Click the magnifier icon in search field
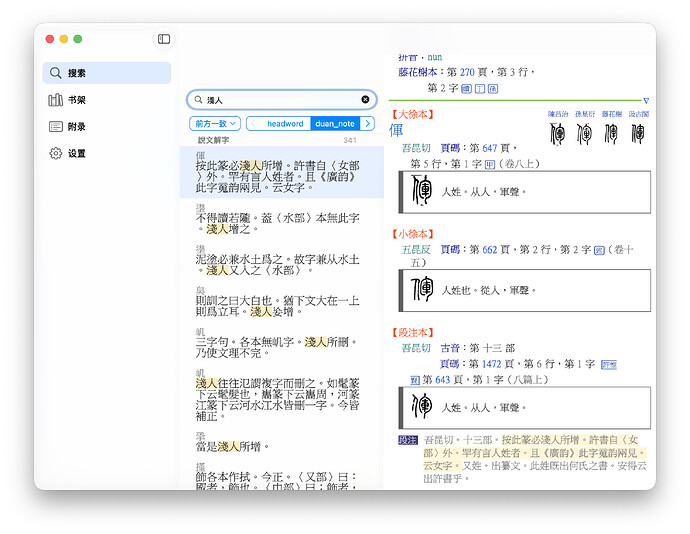This screenshot has height=534, width=690. click(198, 100)
